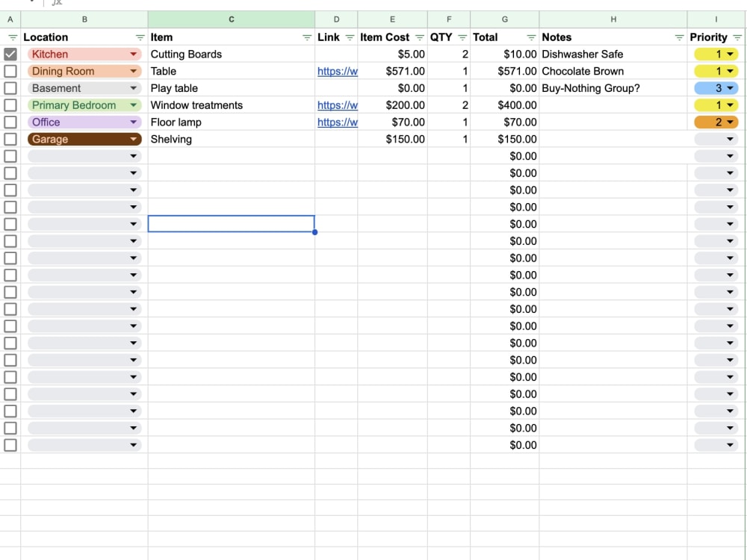Click the Priority column filter icon
The width and height of the screenshot is (747, 560).
(x=739, y=37)
